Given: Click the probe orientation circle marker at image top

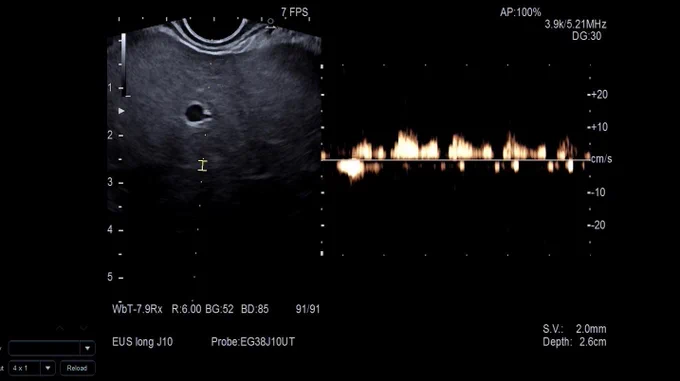Looking at the screenshot, I should 270,21.
